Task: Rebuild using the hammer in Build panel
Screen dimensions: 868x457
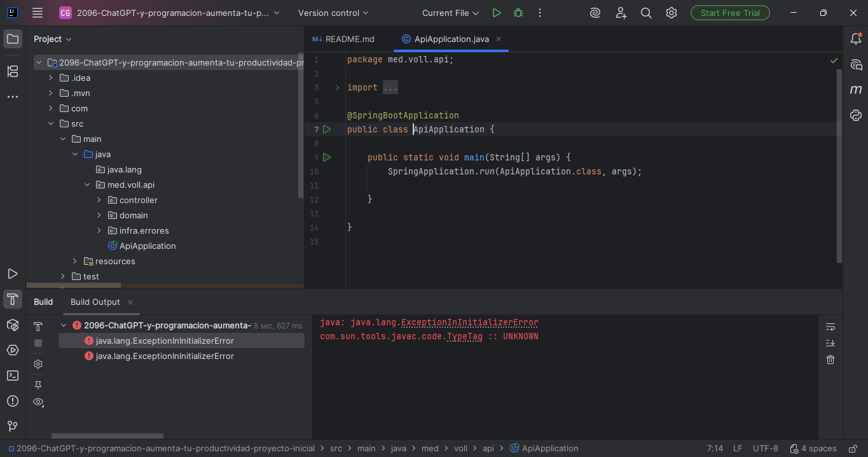Action: pos(38,327)
